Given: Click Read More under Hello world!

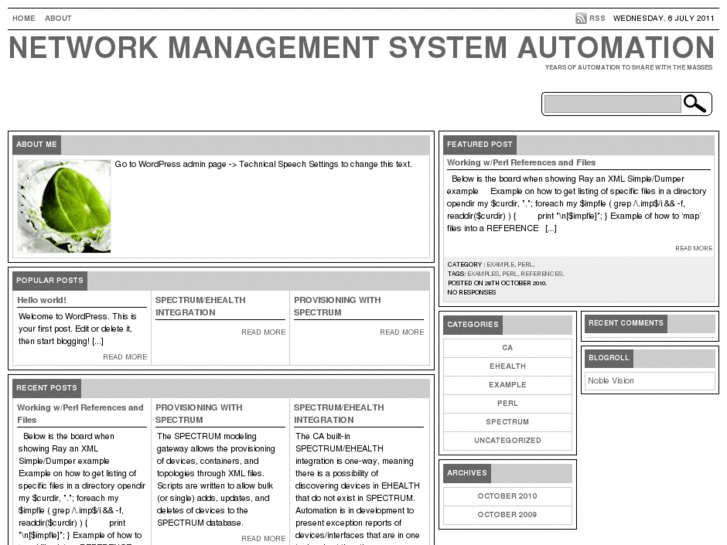Looking at the screenshot, I should click(x=125, y=357).
